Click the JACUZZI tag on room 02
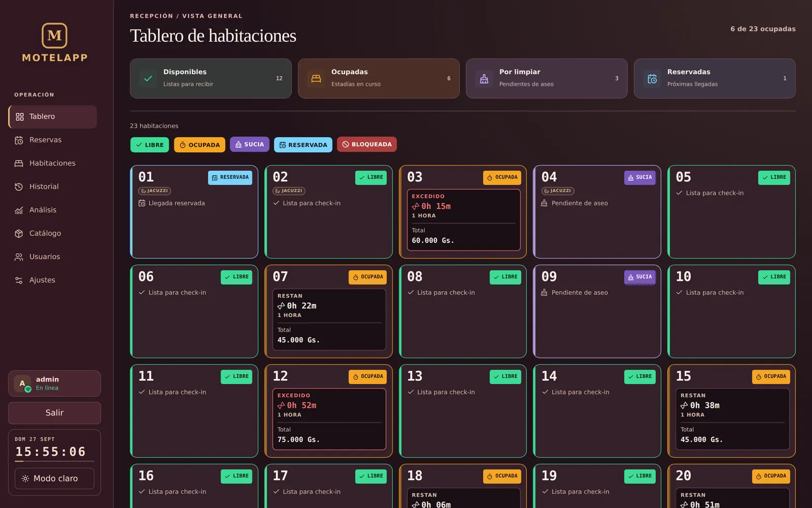This screenshot has width=812, height=508. (x=289, y=191)
